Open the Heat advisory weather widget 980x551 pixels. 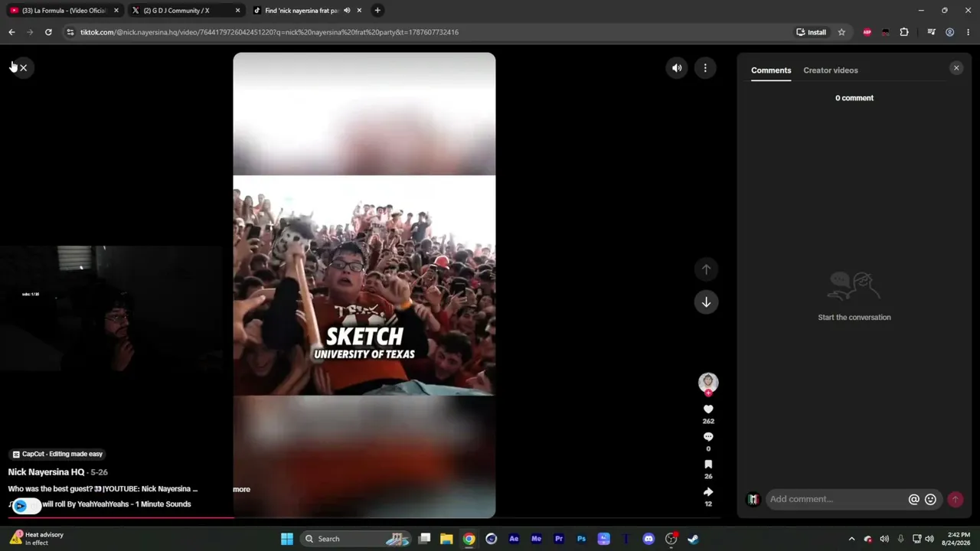tap(37, 539)
